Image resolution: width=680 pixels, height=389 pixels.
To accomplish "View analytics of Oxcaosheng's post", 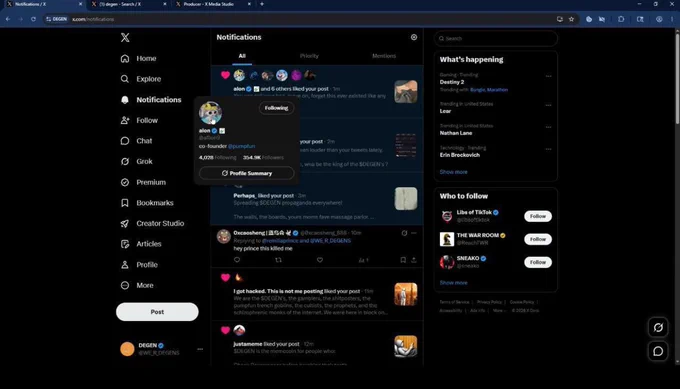I will [x=363, y=260].
